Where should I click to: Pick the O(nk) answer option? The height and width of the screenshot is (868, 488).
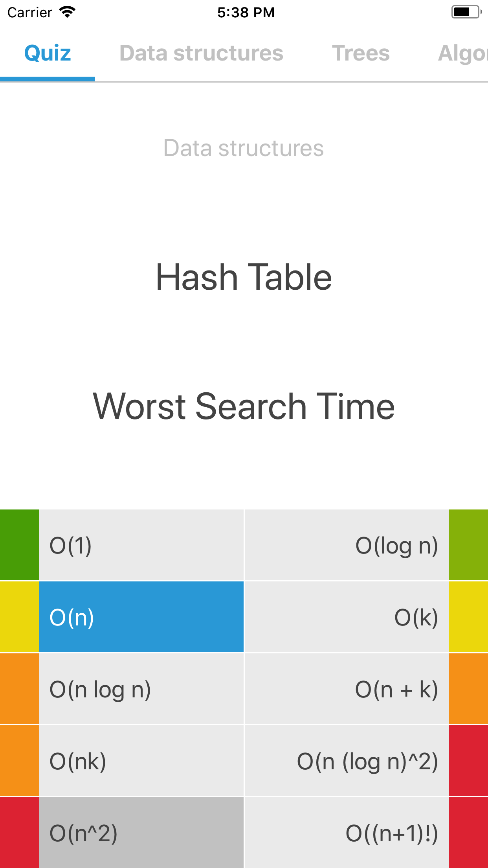pos(141,761)
